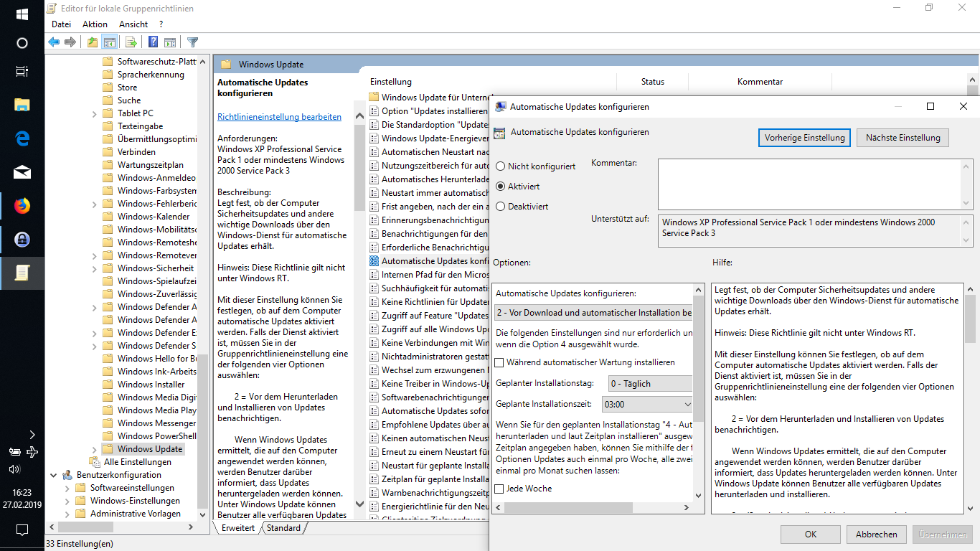Click the Abbrechen button
Screen dimensions: 980x551
coord(876,534)
